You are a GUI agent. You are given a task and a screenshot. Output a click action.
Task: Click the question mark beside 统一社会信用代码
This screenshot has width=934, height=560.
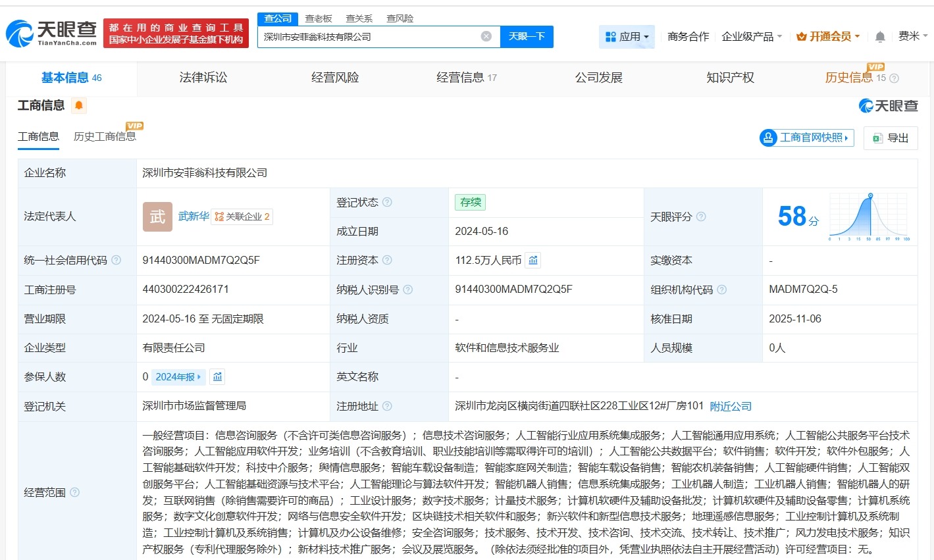coord(116,260)
